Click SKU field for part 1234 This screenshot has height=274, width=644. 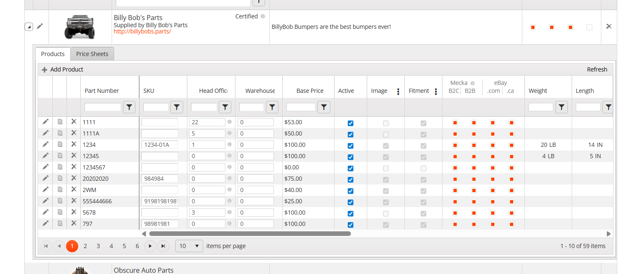click(160, 145)
